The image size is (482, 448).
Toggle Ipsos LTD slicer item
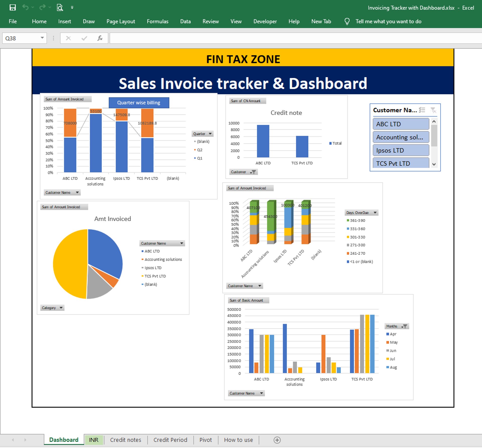pyautogui.click(x=401, y=150)
